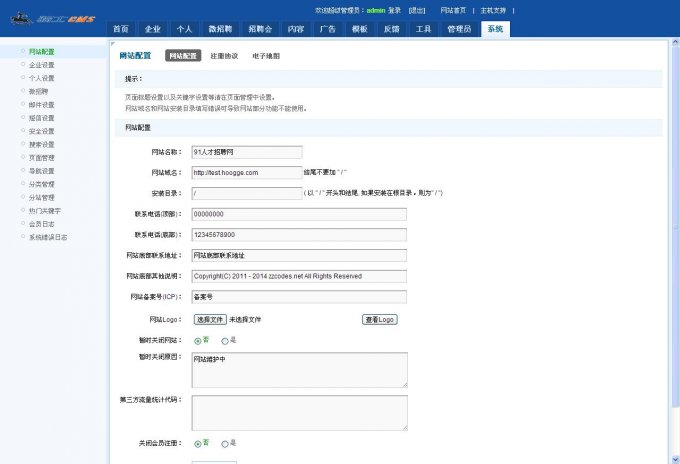Choose 否 for 关闭会员注册
680x464 pixels.
(197, 442)
